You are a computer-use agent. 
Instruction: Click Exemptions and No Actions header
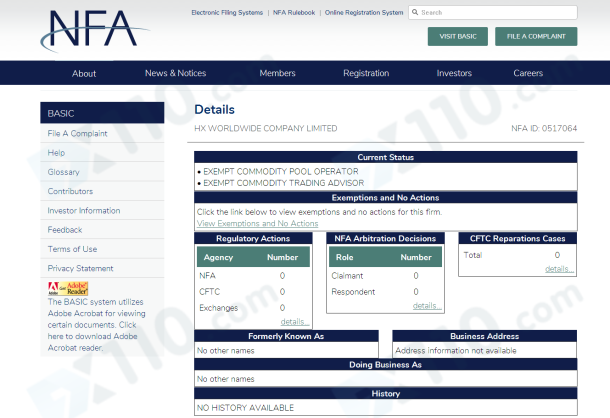[386, 198]
